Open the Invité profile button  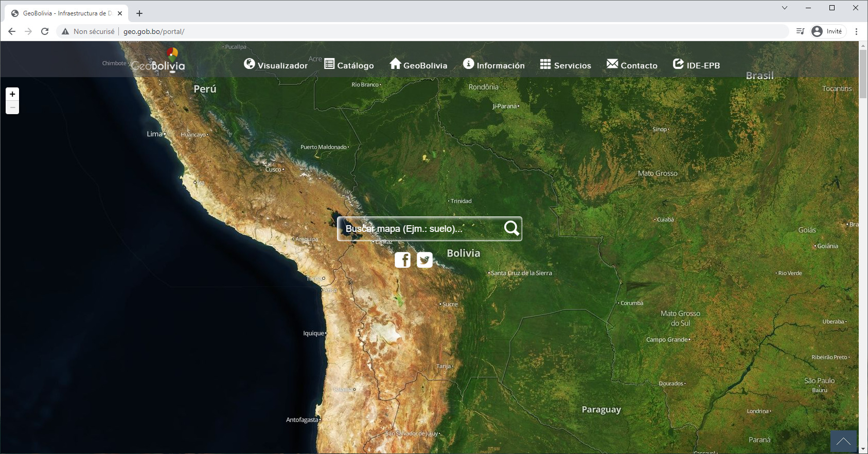pyautogui.click(x=828, y=31)
